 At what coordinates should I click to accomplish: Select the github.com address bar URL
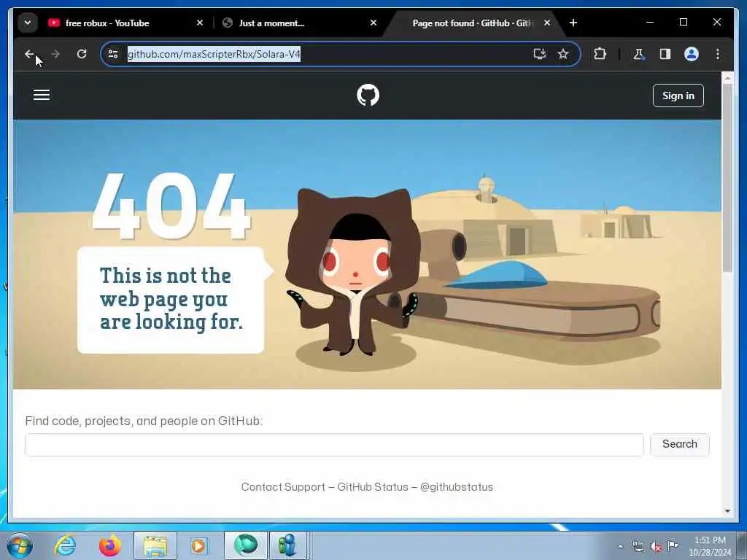coord(214,54)
